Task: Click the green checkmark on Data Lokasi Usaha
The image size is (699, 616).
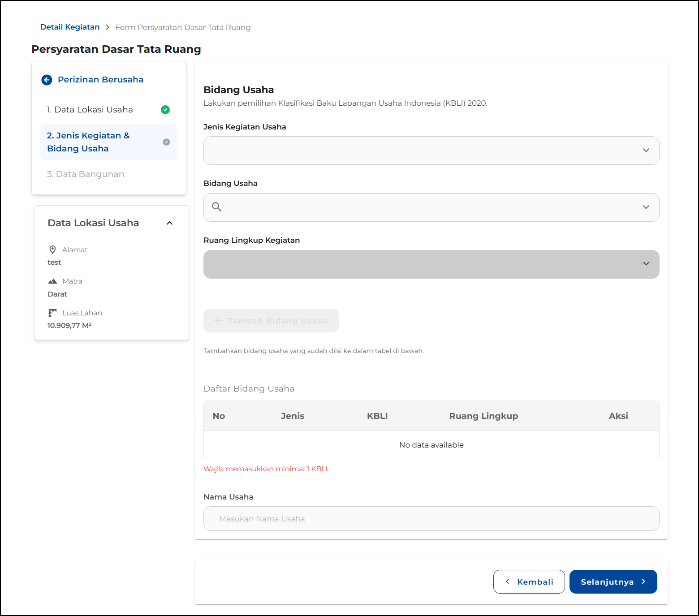Action: [165, 110]
